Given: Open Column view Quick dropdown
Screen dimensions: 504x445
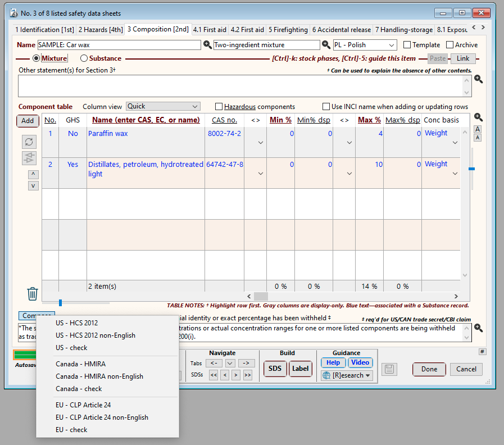Looking at the screenshot, I should pyautogui.click(x=163, y=106).
